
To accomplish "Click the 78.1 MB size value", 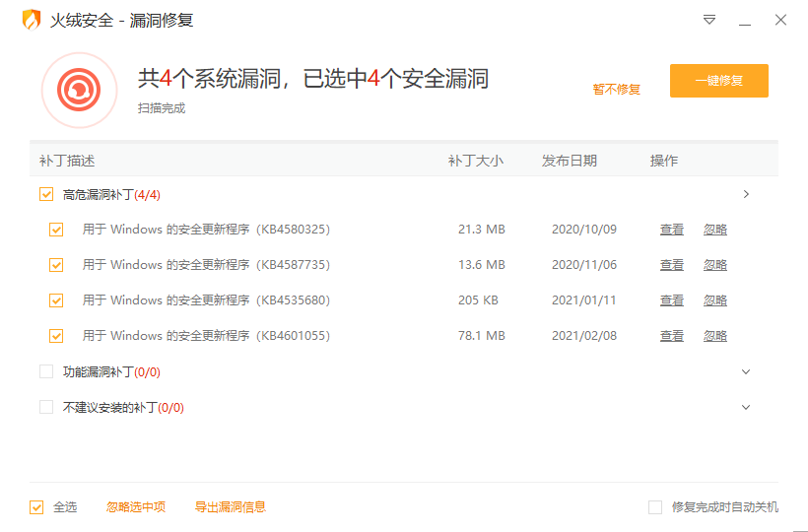I will click(481, 336).
